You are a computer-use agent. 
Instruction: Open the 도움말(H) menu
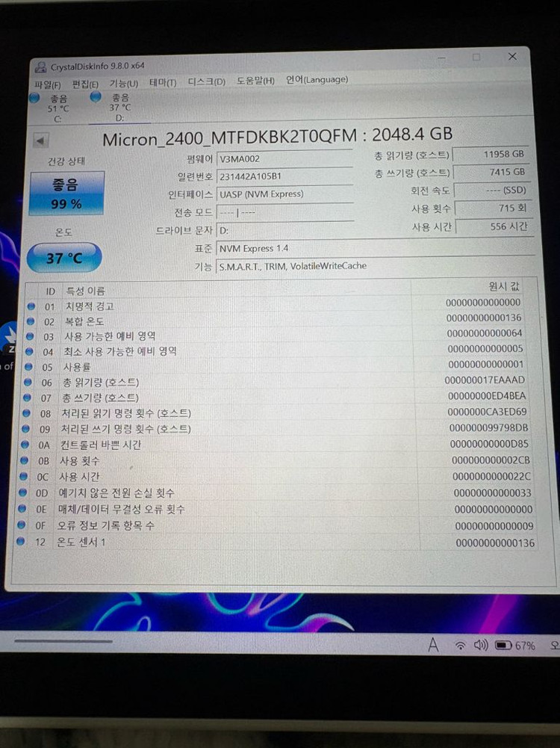[x=256, y=81]
